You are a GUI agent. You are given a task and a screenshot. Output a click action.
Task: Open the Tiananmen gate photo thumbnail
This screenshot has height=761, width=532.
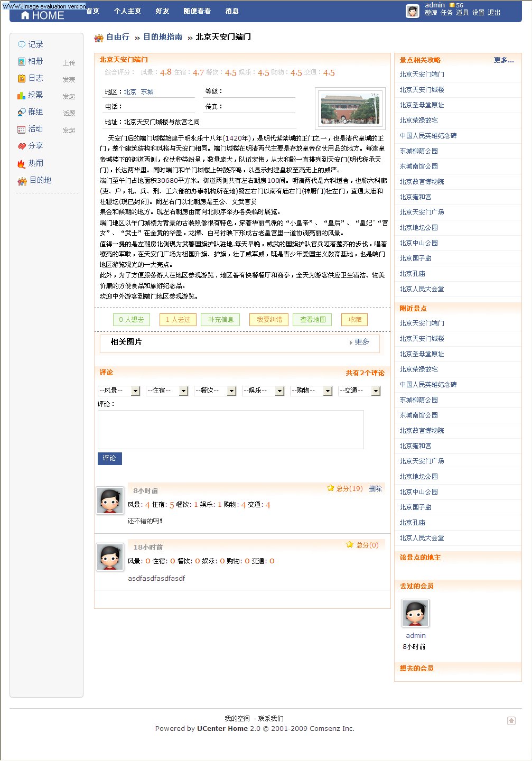350,108
